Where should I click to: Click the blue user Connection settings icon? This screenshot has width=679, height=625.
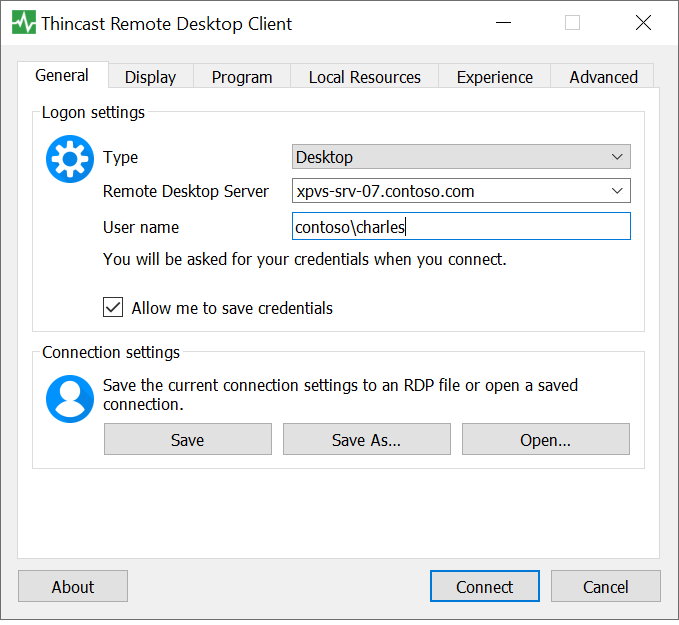(x=69, y=398)
